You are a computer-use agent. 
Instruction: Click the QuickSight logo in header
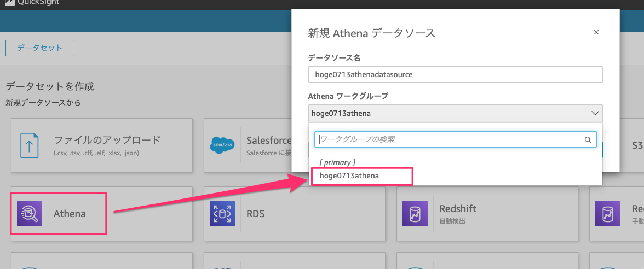pyautogui.click(x=31, y=2)
